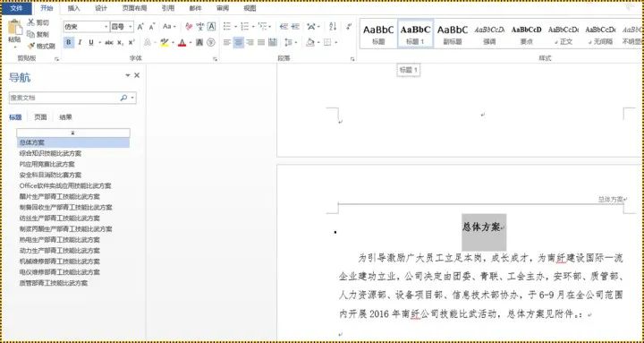
Task: Switch to the Review (审阅) tab
Action: pos(222,8)
